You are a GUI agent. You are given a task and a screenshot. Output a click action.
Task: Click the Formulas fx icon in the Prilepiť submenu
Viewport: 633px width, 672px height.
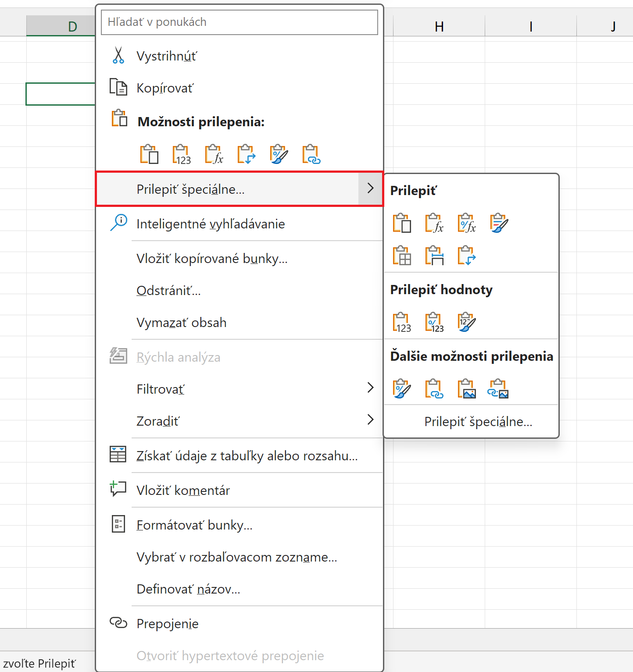(x=434, y=223)
